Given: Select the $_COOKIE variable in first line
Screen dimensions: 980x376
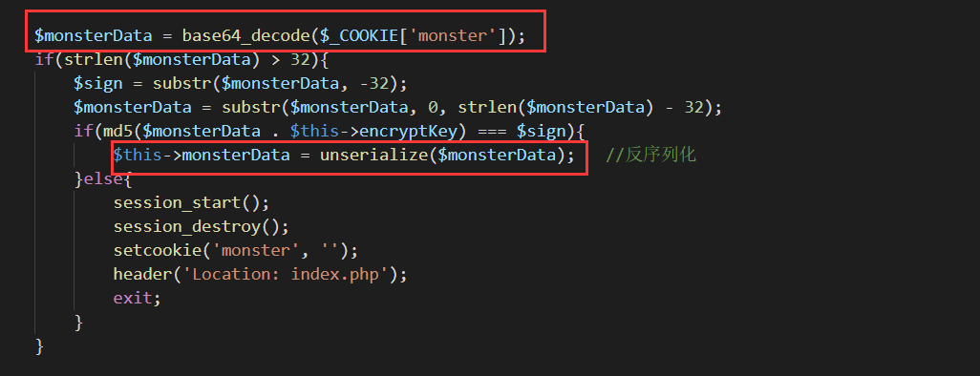Looking at the screenshot, I should (x=364, y=35).
